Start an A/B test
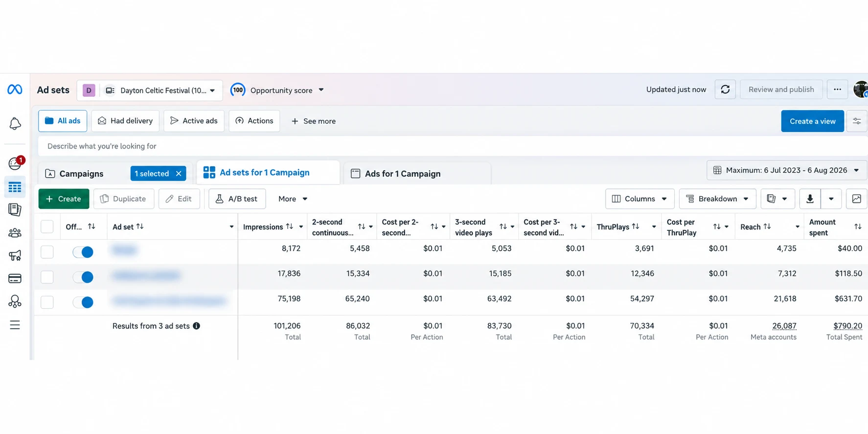 coord(237,199)
